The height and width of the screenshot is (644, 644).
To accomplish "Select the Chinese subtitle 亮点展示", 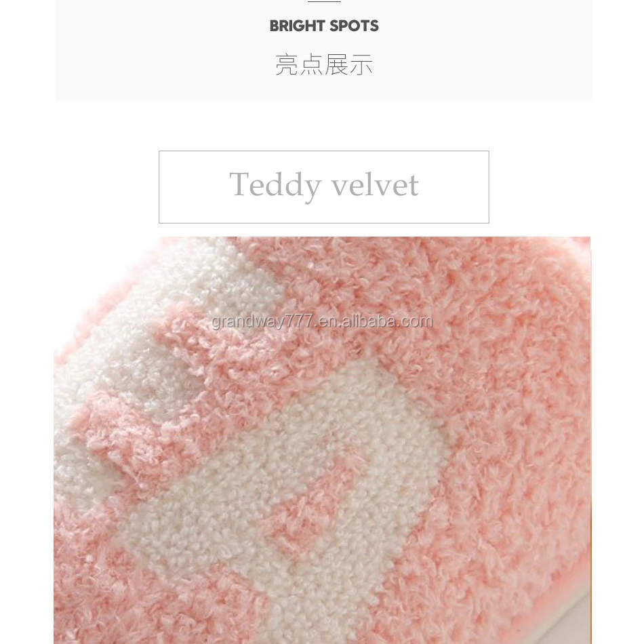I will point(324,64).
